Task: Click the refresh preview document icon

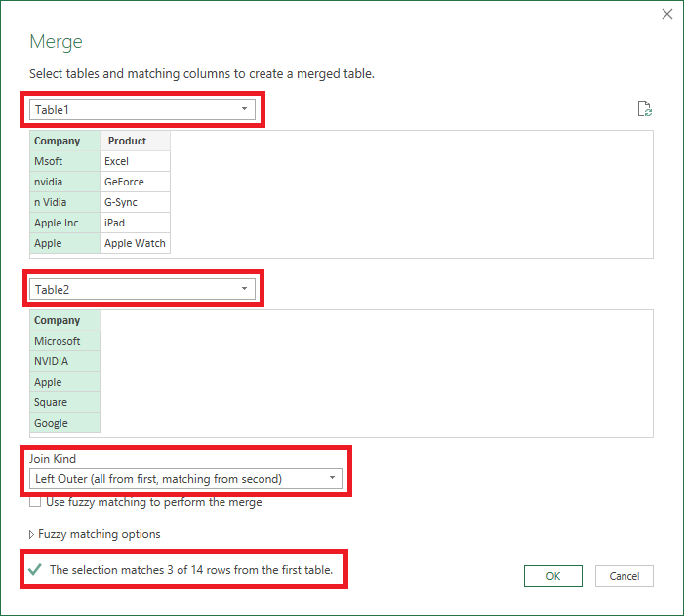Action: tap(644, 108)
